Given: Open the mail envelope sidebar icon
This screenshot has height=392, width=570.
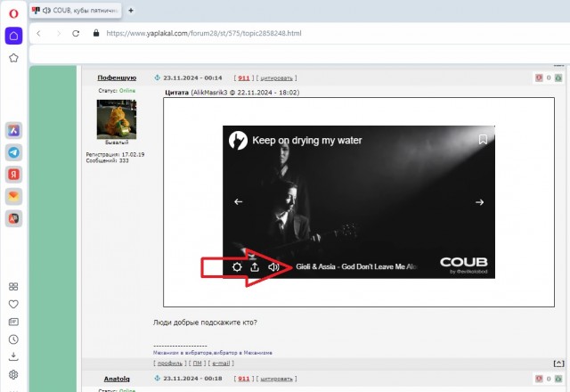Looking at the screenshot, I should tap(13, 196).
